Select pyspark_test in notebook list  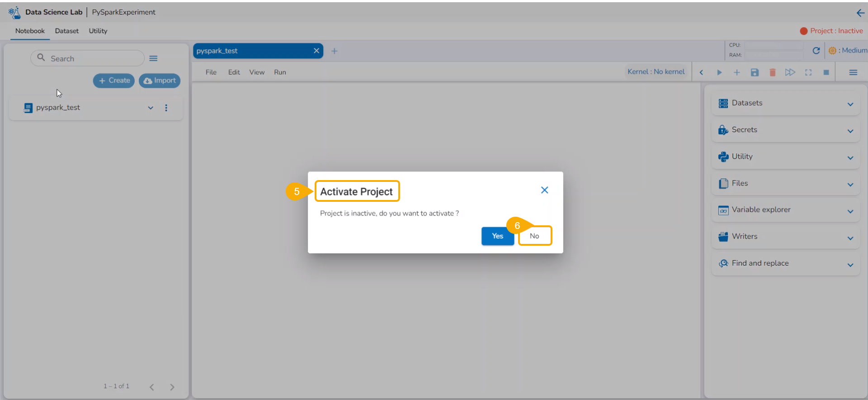tap(58, 108)
